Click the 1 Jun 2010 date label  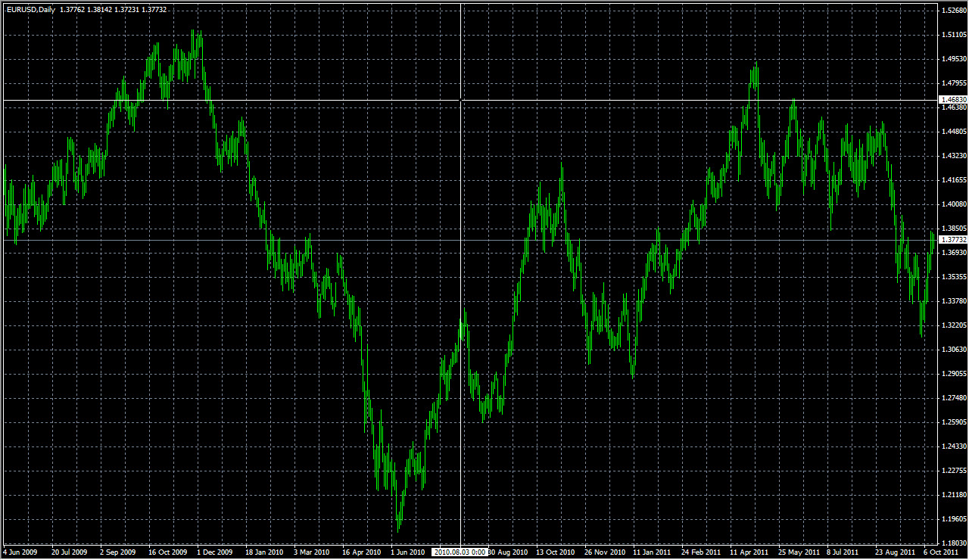(x=408, y=552)
